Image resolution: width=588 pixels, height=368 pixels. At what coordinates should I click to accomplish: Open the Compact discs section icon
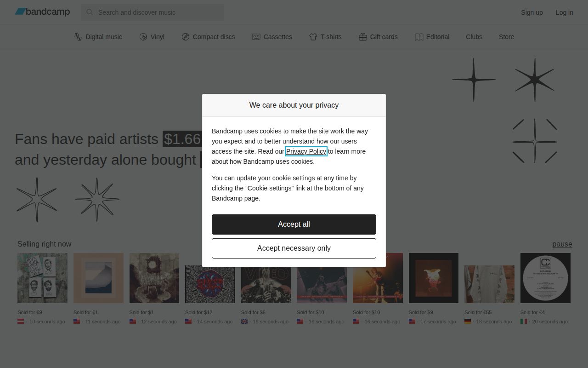pyautogui.click(x=186, y=36)
